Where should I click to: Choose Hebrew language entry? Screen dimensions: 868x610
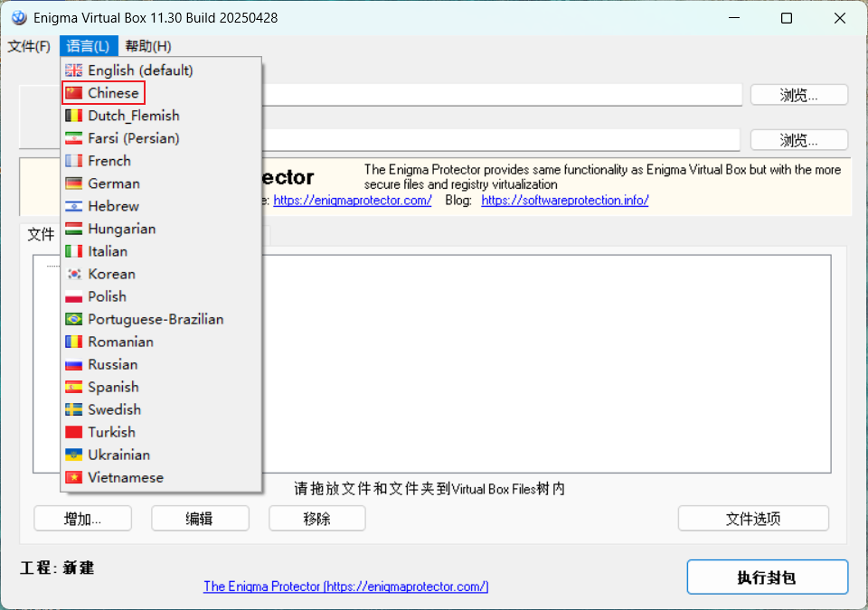[x=161, y=206]
